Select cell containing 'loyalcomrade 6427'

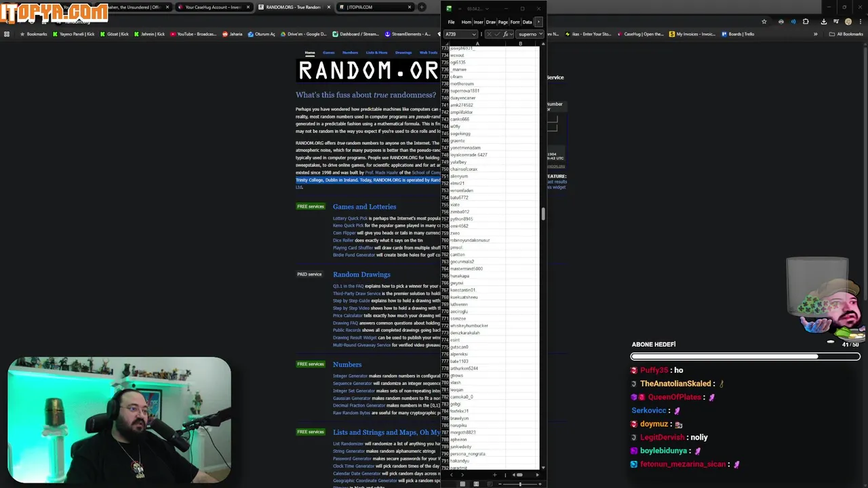tap(477, 155)
